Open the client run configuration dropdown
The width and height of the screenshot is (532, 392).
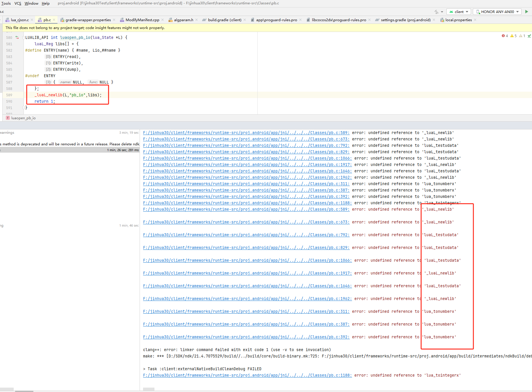click(x=459, y=12)
